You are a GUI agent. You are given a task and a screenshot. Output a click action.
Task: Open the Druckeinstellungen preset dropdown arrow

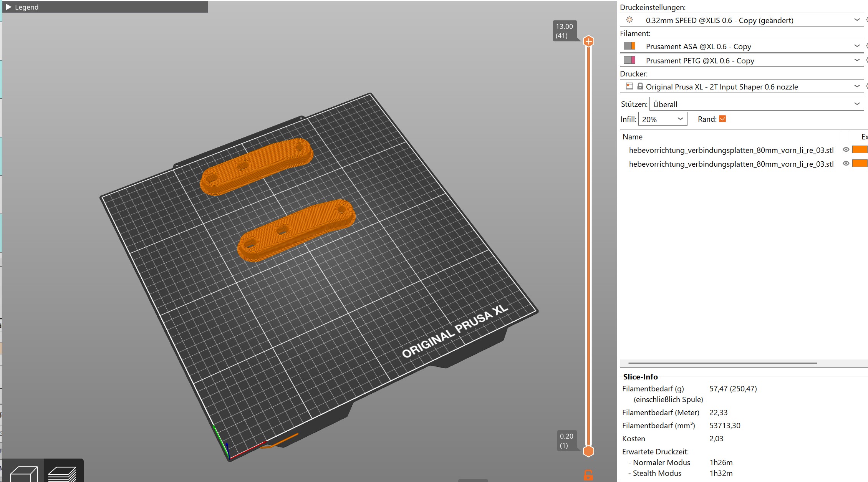857,20
